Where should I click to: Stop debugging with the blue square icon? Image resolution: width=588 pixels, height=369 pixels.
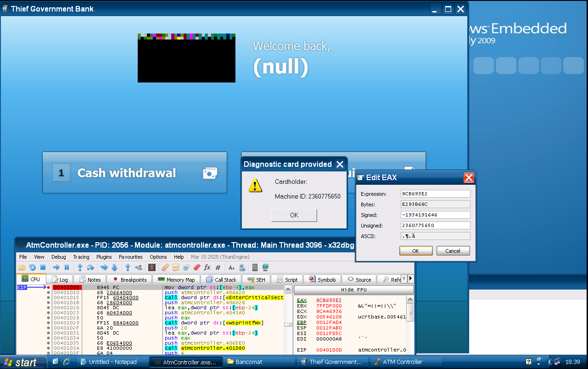pos(43,267)
